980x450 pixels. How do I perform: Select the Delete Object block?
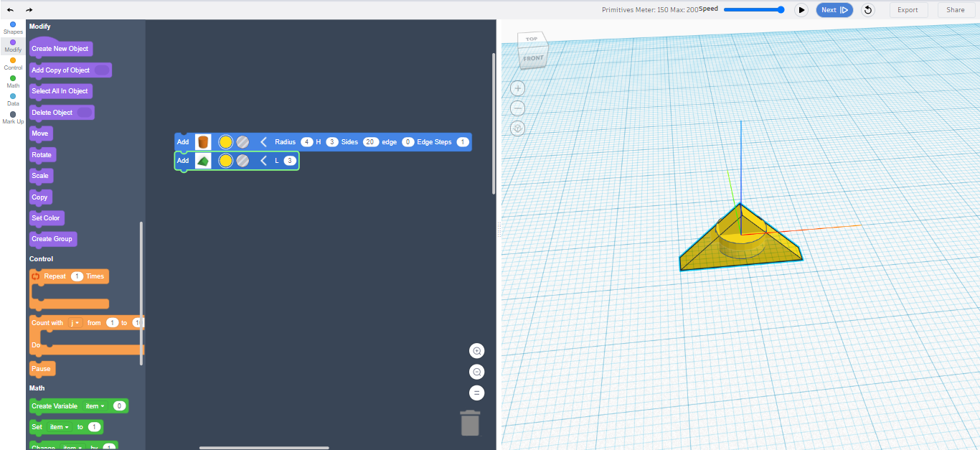click(x=62, y=113)
